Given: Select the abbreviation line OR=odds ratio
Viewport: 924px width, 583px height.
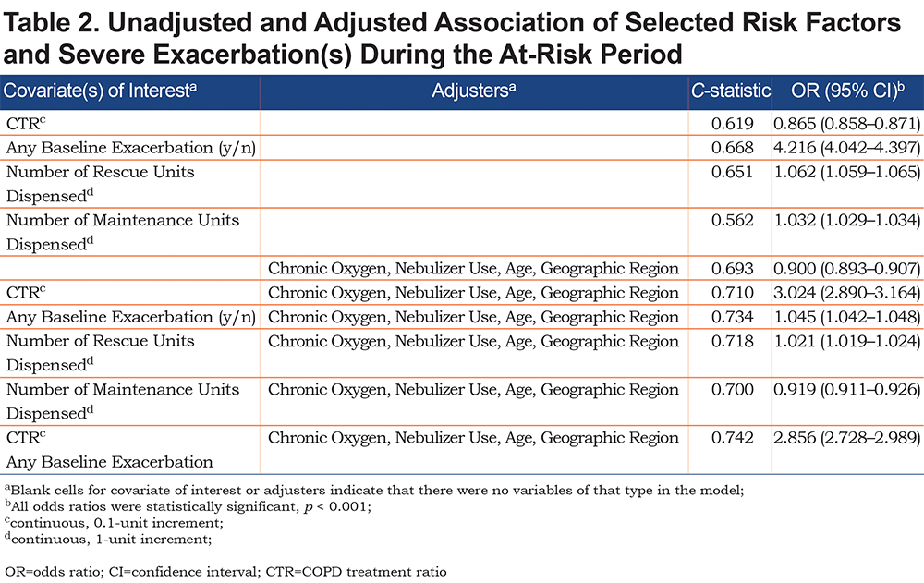Looking at the screenshot, I should tap(225, 572).
